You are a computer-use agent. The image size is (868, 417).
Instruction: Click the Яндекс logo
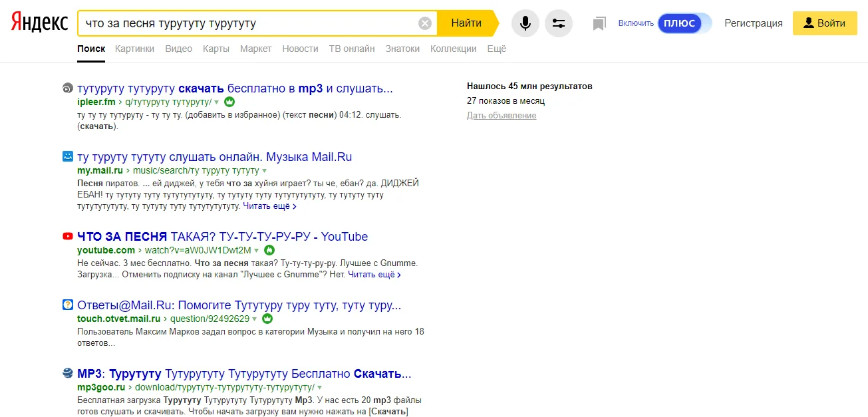[x=39, y=23]
